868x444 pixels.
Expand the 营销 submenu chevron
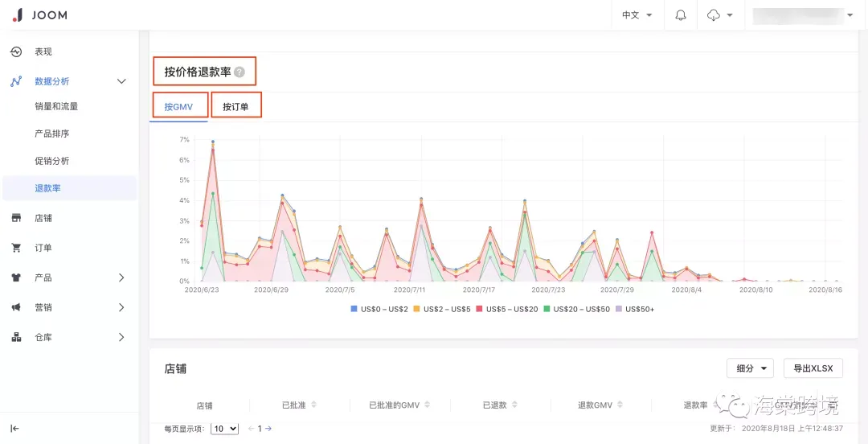pyautogui.click(x=122, y=307)
